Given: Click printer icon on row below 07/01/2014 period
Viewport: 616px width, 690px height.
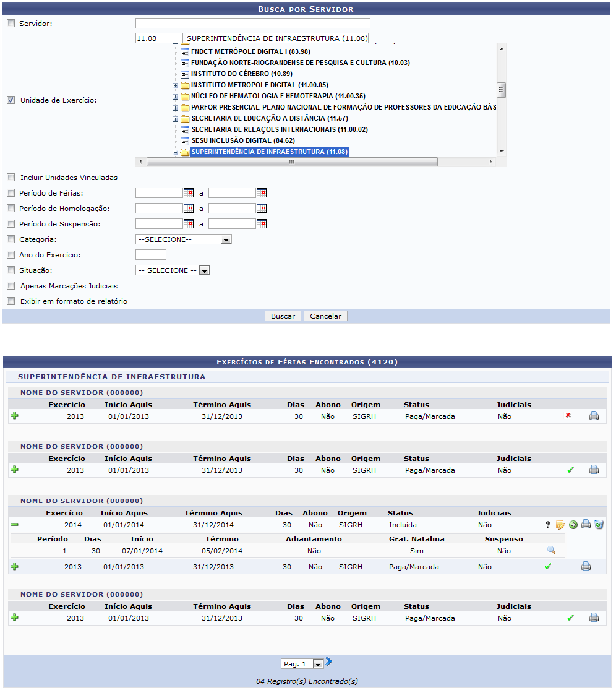Looking at the screenshot, I should pos(586,566).
